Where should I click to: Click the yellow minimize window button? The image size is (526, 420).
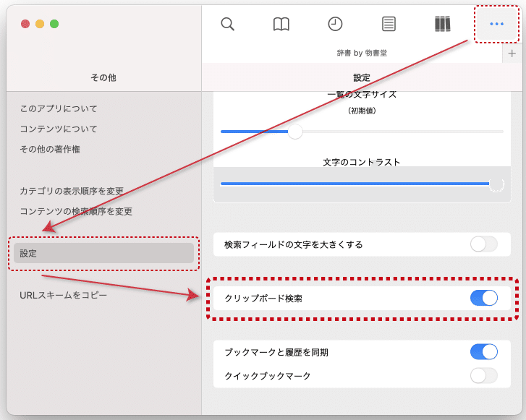coord(40,24)
